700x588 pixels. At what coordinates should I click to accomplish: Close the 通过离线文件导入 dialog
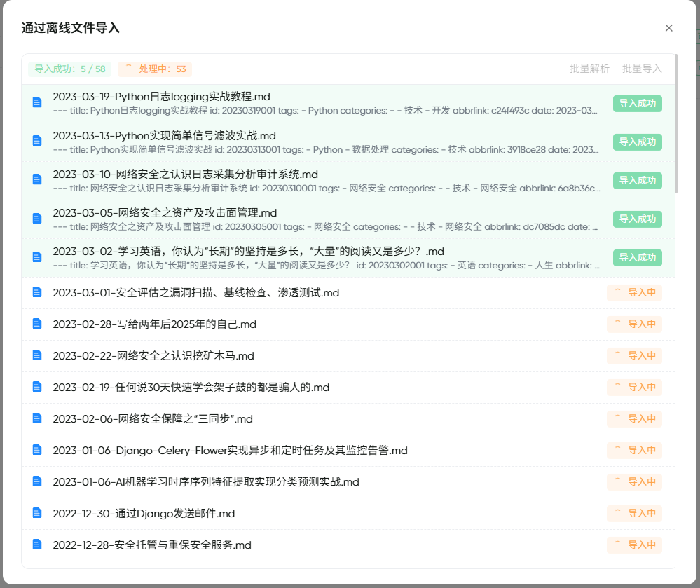(x=669, y=28)
